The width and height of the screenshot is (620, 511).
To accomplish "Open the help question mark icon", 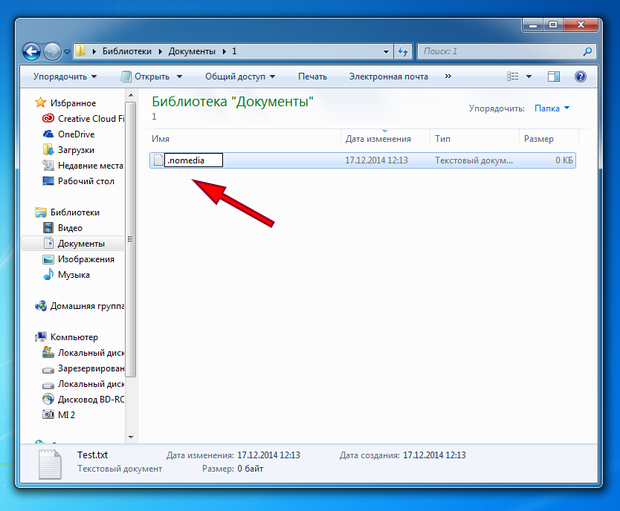I will 580,76.
